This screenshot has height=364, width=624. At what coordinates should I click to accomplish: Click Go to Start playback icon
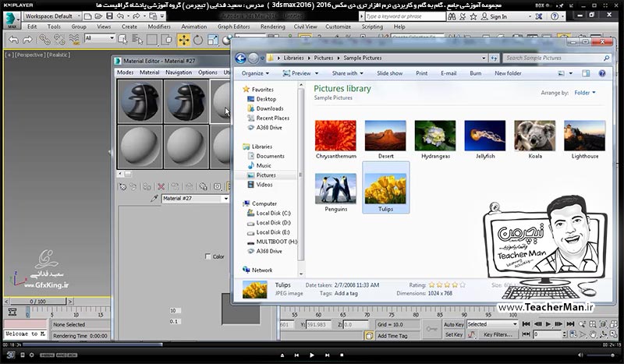click(x=526, y=323)
